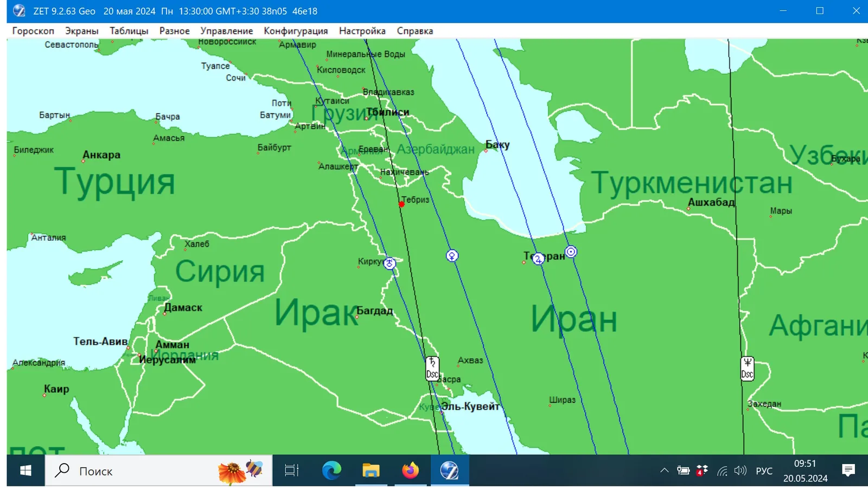This screenshot has height=488, width=868.
Task: Switch input language via РУС indicator
Action: click(764, 471)
